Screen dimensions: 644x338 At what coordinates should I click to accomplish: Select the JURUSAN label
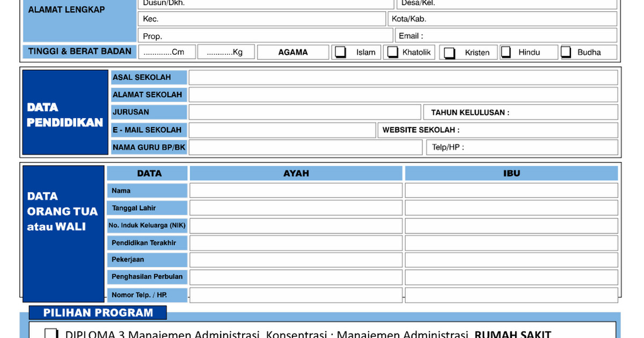pos(131,112)
